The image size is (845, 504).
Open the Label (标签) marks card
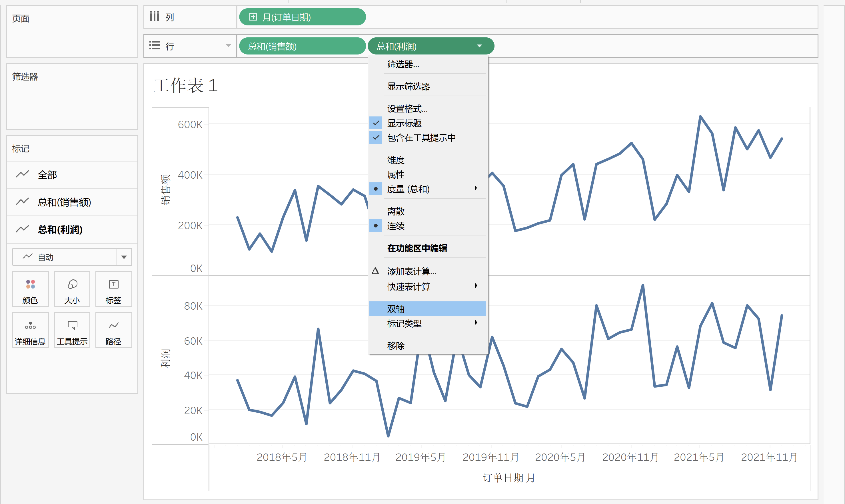(113, 289)
